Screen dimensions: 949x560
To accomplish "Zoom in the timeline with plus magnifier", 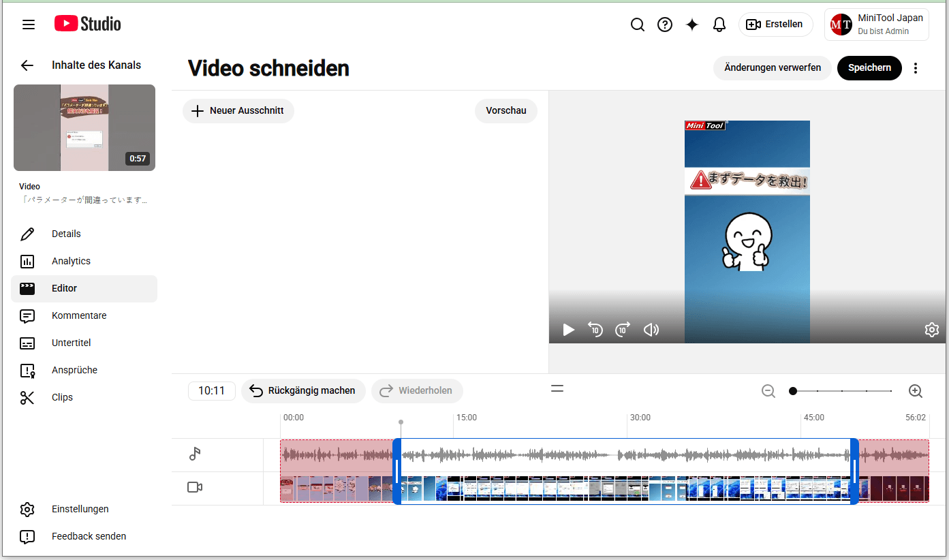I will [916, 392].
